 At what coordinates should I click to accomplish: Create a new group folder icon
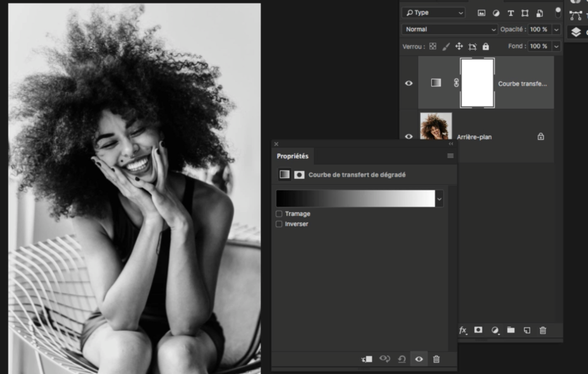pos(511,330)
